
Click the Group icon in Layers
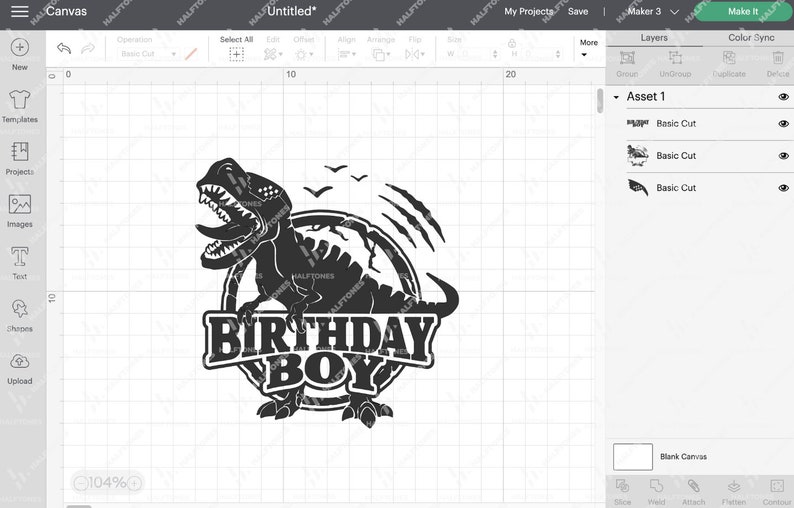(x=627, y=58)
